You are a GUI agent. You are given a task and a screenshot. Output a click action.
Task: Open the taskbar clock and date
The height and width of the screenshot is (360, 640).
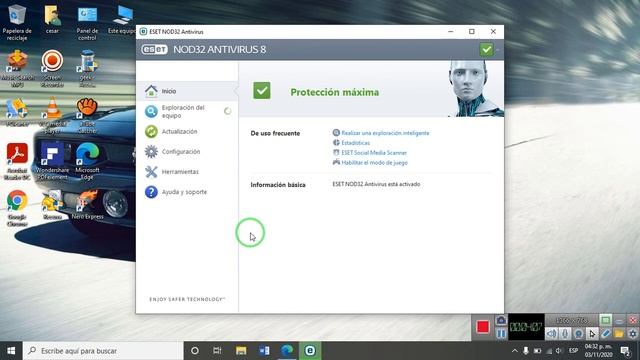point(598,351)
